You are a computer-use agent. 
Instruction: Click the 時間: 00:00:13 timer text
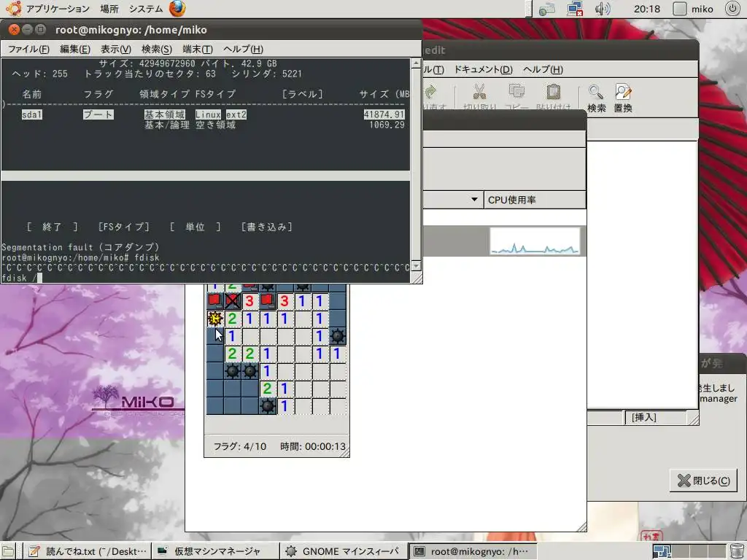(x=313, y=446)
